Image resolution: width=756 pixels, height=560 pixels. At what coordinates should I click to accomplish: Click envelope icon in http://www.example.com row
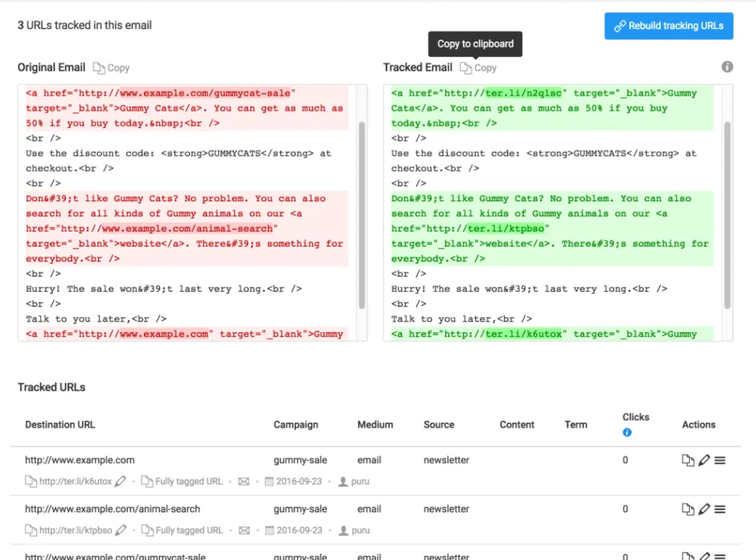pyautogui.click(x=244, y=482)
